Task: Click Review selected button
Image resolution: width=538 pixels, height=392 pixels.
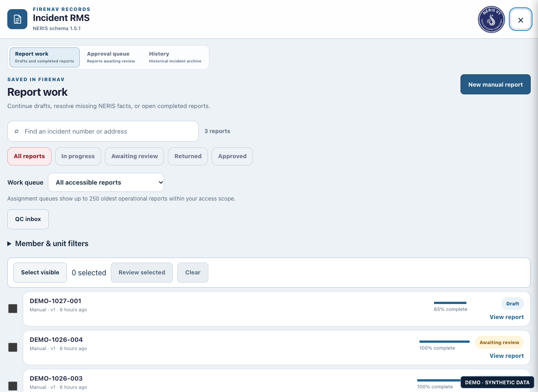Action: tap(142, 273)
